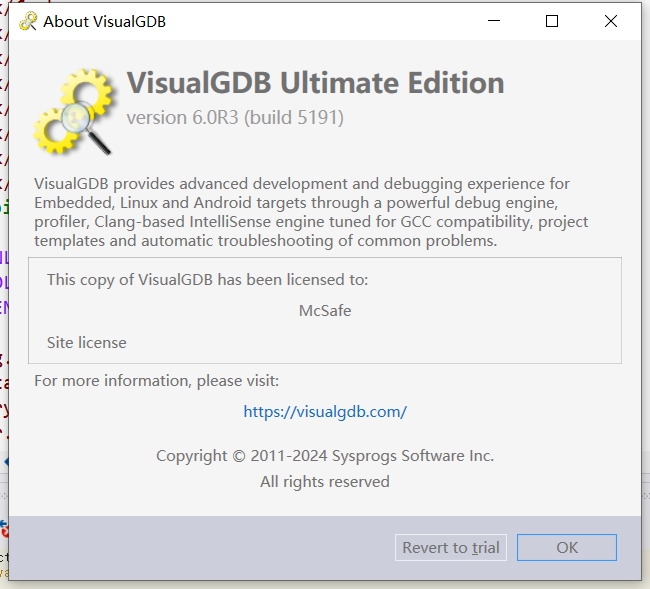Maximize the About VisualGDB window
The height and width of the screenshot is (589, 650).
[x=552, y=21]
